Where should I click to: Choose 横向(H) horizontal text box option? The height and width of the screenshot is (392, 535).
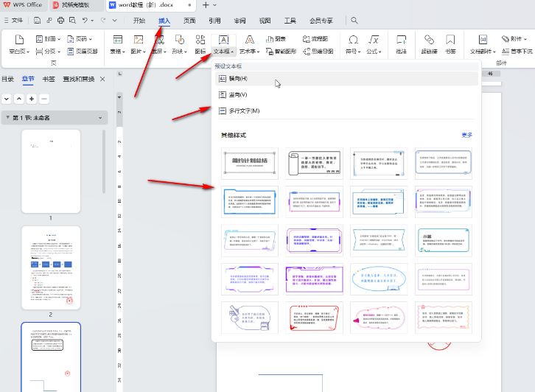pyautogui.click(x=346, y=78)
